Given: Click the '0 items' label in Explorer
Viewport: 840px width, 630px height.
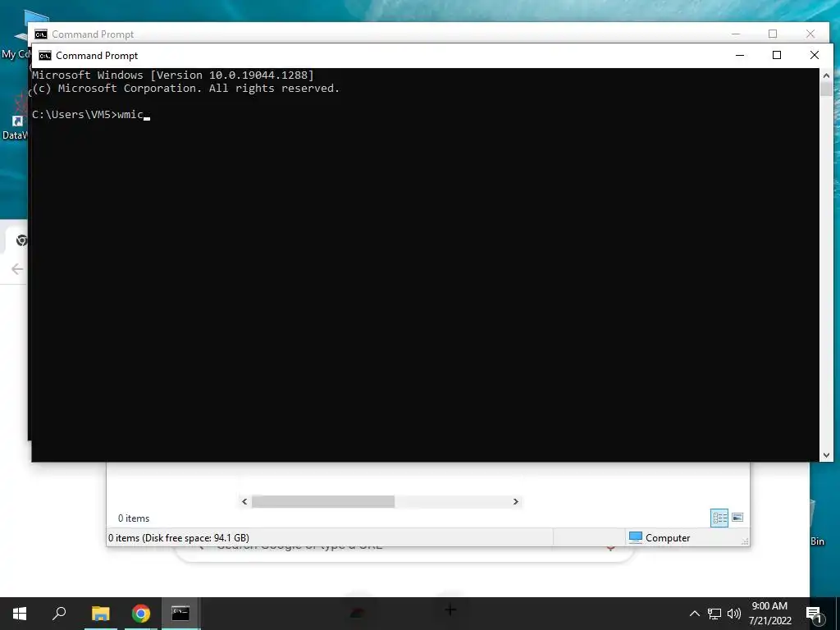Looking at the screenshot, I should point(134,518).
